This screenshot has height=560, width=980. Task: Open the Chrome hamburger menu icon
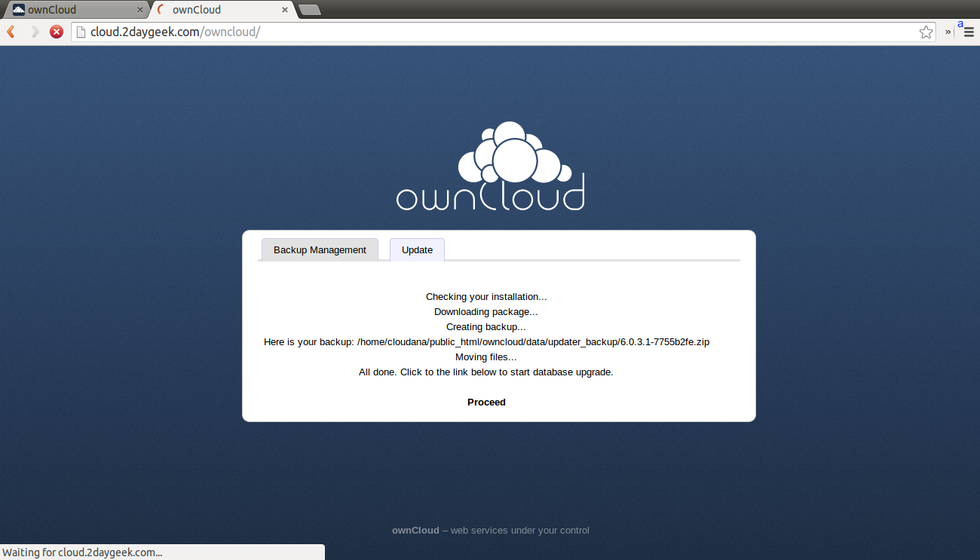pyautogui.click(x=969, y=32)
